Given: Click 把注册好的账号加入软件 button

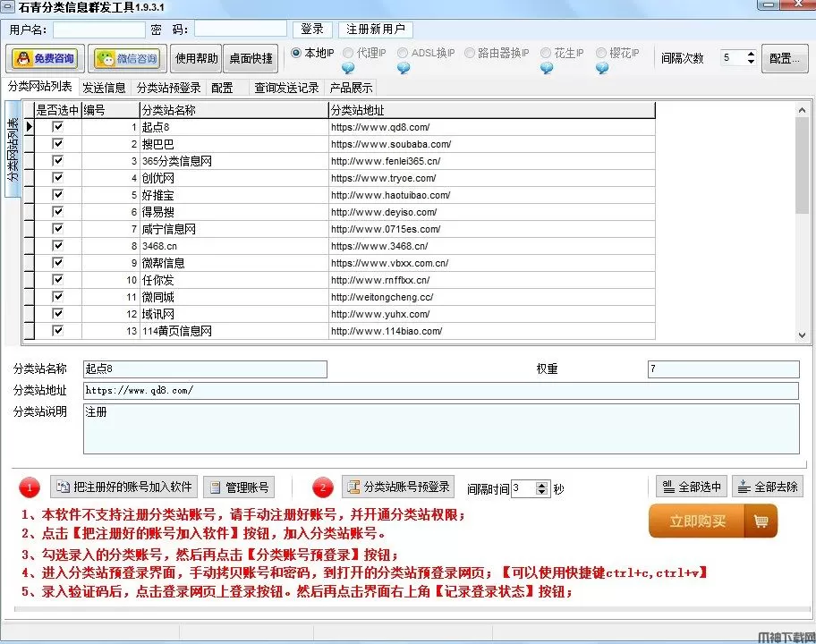Looking at the screenshot, I should pyautogui.click(x=123, y=487).
